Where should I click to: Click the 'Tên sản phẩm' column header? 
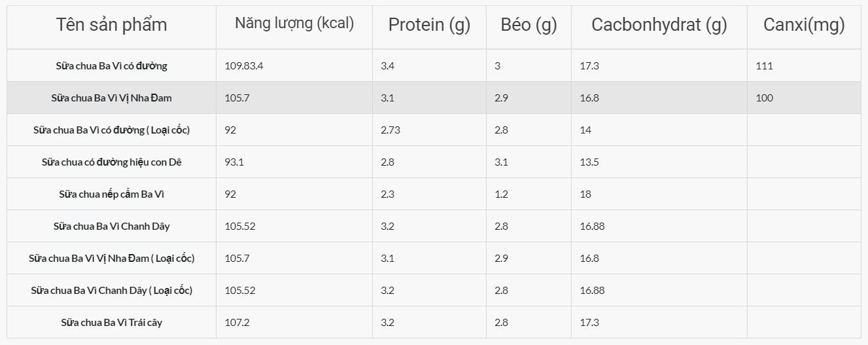point(111,25)
